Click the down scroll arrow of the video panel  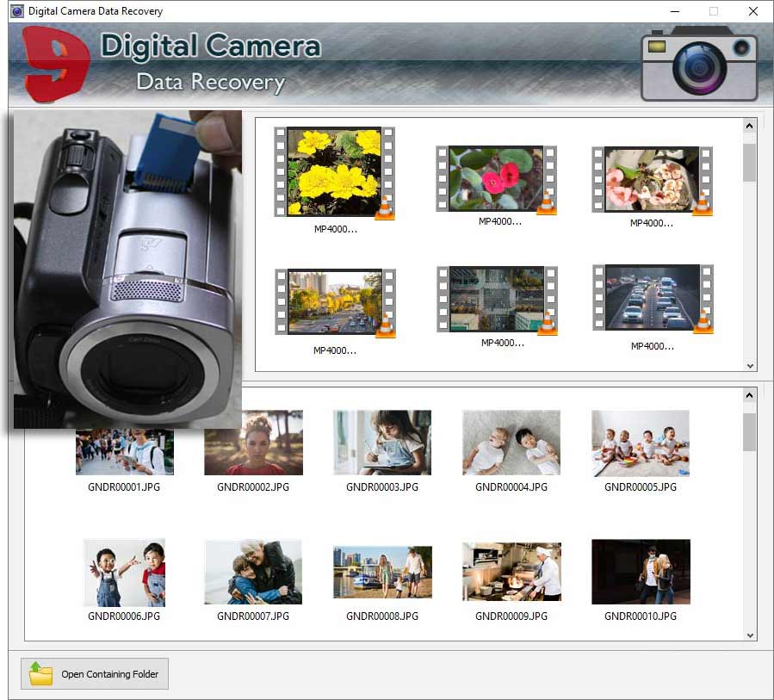pos(748,365)
